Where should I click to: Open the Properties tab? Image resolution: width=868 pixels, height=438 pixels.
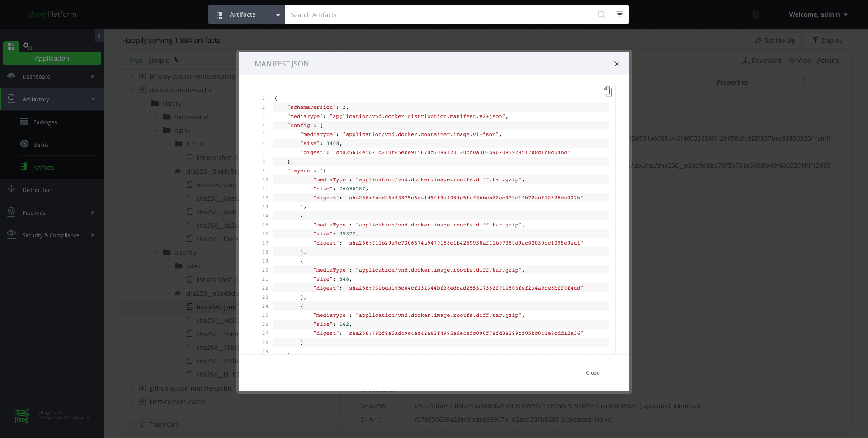(x=732, y=82)
